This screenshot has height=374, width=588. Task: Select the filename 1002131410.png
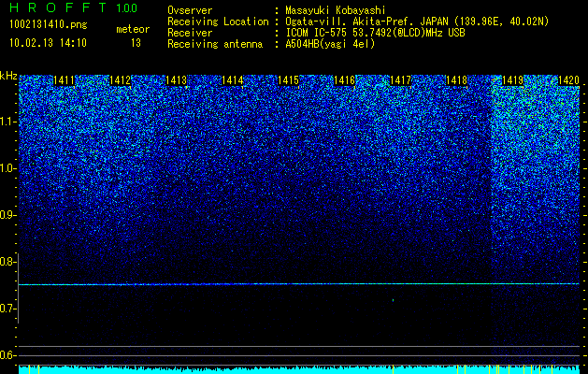coord(49,24)
